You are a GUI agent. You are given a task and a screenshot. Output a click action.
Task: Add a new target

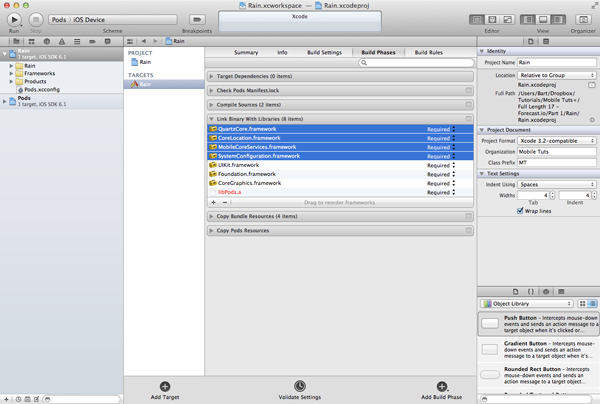coord(165,387)
